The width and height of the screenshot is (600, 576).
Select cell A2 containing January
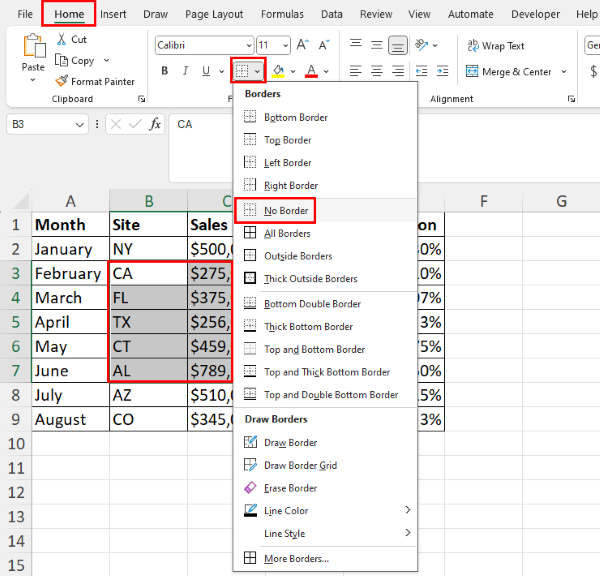pyautogui.click(x=70, y=249)
